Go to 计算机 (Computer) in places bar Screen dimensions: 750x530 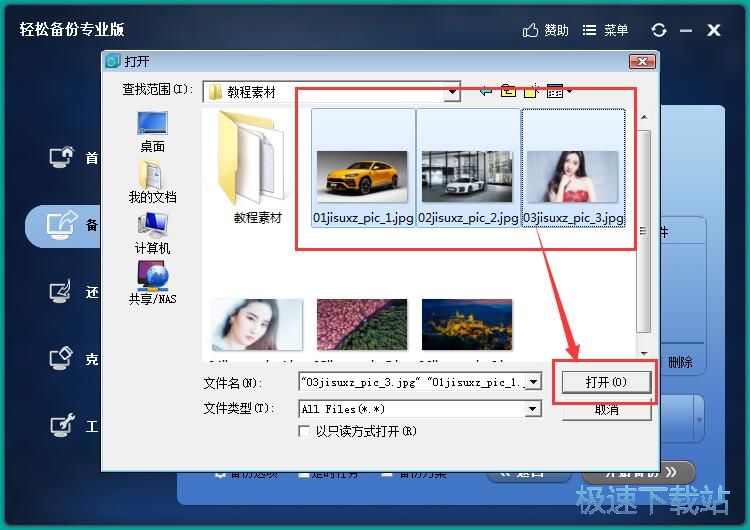click(x=152, y=232)
